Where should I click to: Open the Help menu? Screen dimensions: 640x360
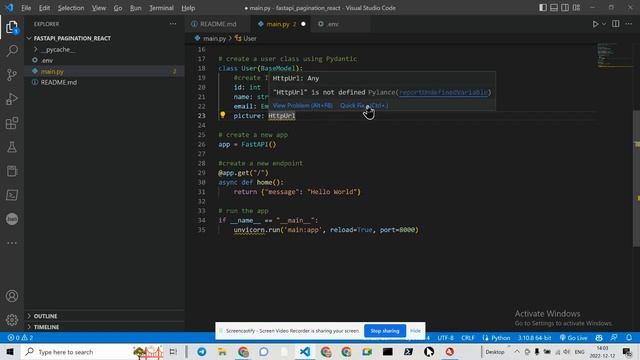click(x=188, y=8)
